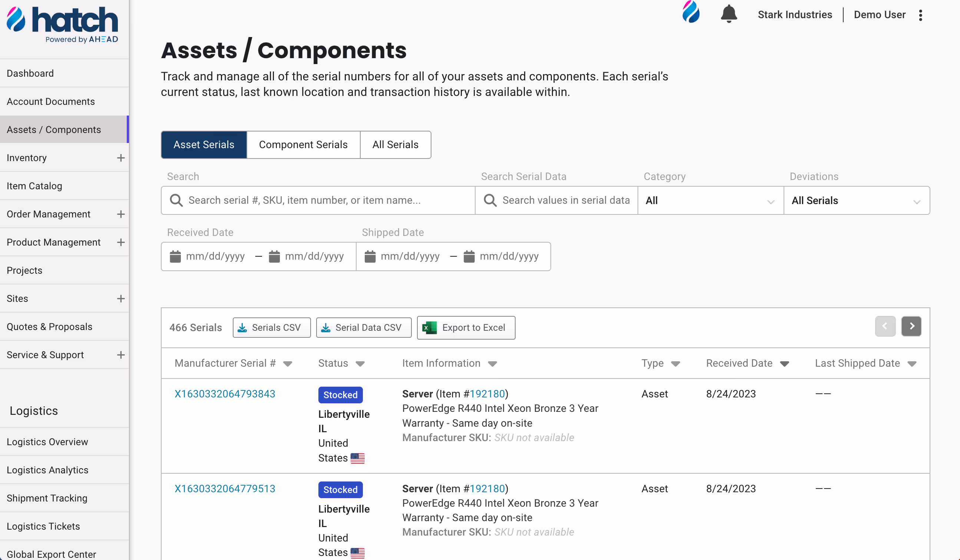Expand the Inventory sidebar section
The height and width of the screenshot is (560, 960).
click(x=121, y=158)
